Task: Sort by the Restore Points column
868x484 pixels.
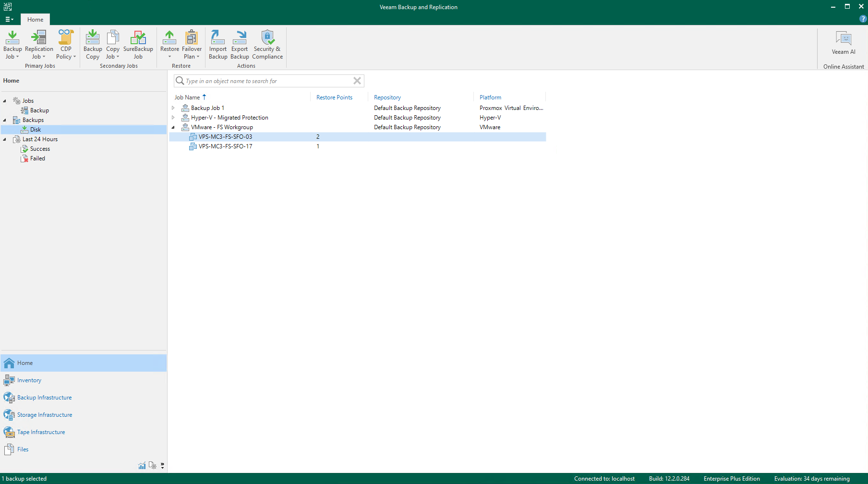Action: click(x=334, y=97)
